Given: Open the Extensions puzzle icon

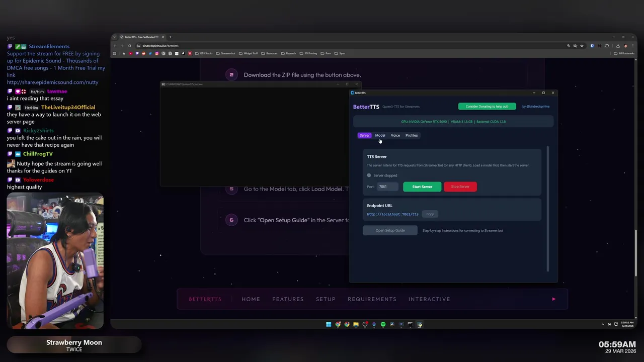Looking at the screenshot, I should [607, 46].
